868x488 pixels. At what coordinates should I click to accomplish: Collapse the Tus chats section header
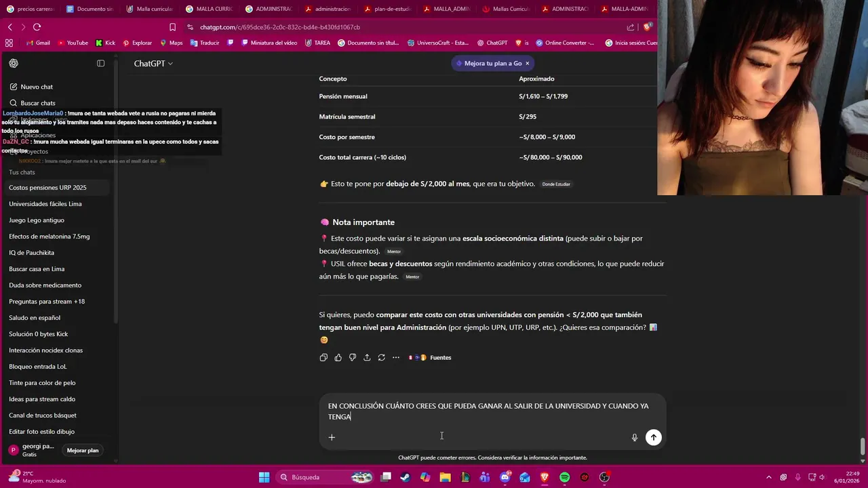click(22, 172)
